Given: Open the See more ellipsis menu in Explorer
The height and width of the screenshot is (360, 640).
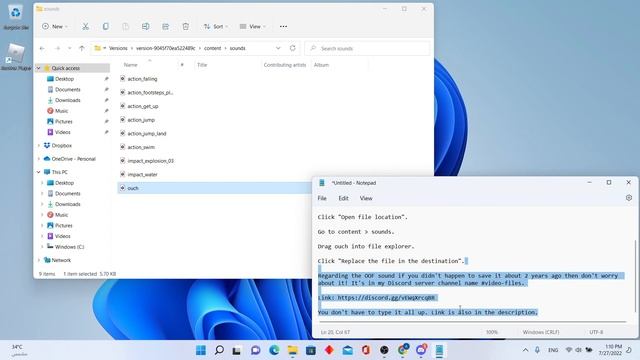Looking at the screenshot, I should (283, 27).
